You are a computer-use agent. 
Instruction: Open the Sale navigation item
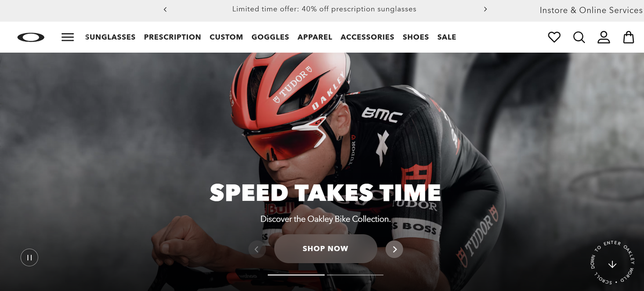coord(447,37)
